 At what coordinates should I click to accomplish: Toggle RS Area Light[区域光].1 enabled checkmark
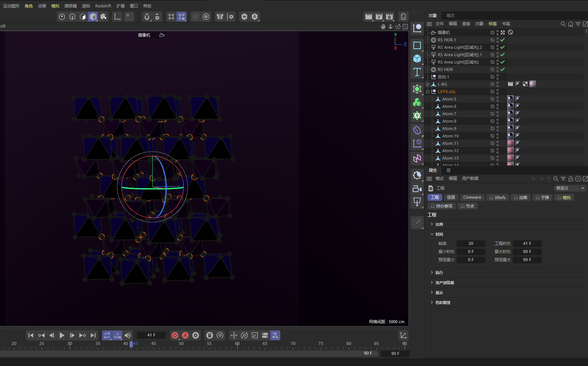[x=502, y=55]
